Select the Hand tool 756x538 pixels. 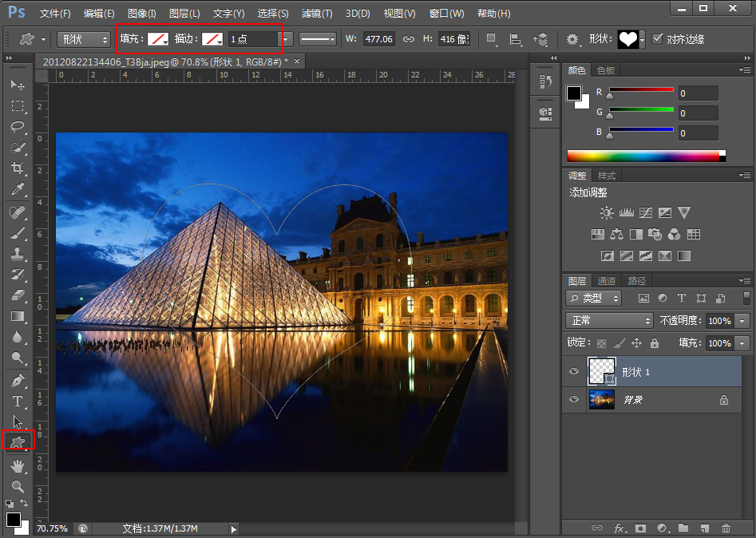(x=17, y=465)
